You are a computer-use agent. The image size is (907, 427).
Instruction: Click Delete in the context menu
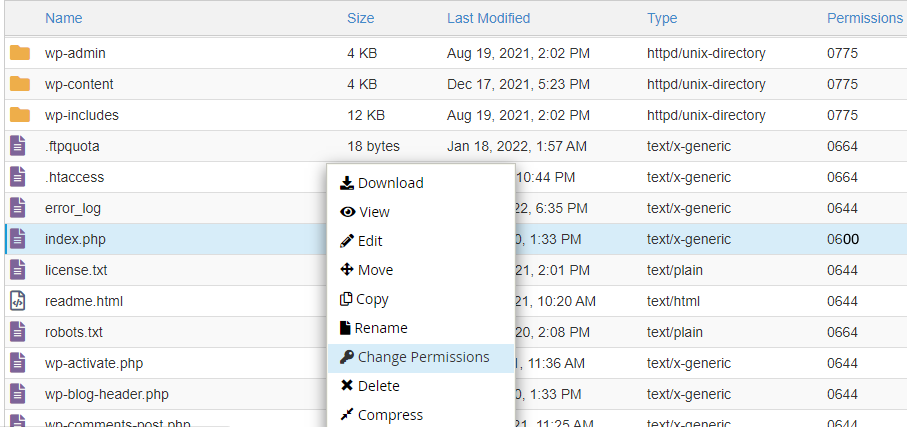(x=377, y=386)
